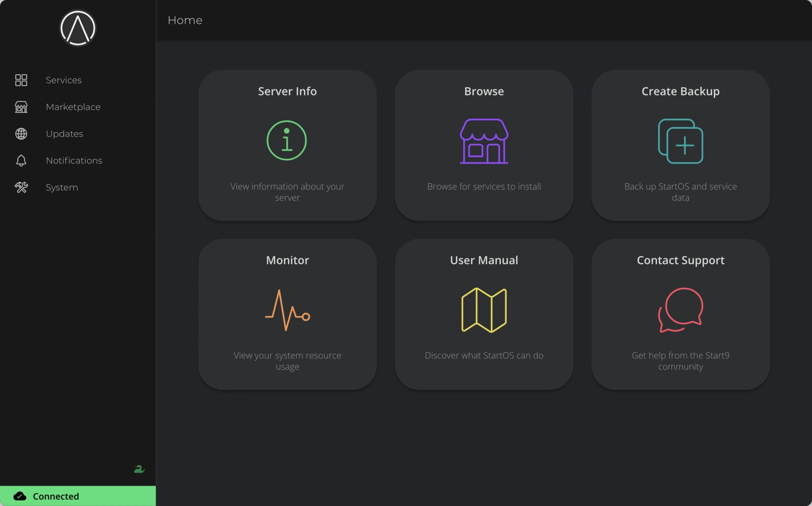
Task: Open the Marketplace sidebar entry
Action: click(73, 107)
